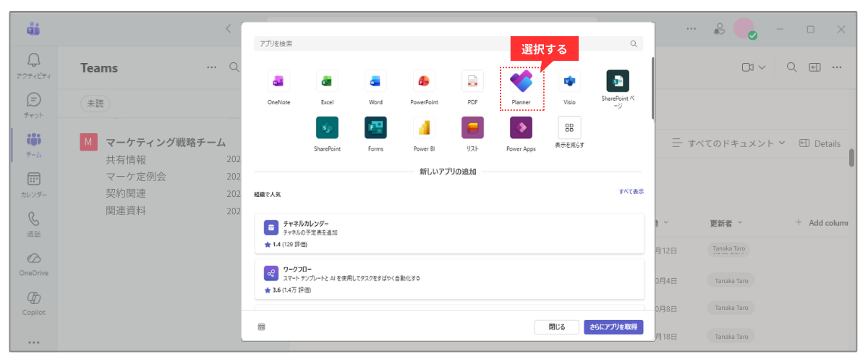Open more apps ellipsis in sidebar
Image resolution: width=868 pixels, height=362 pixels.
click(33, 342)
